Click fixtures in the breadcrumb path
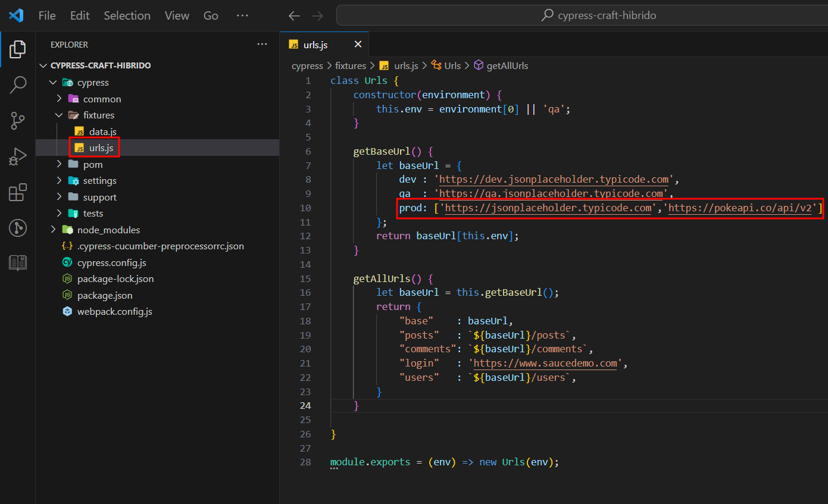Screen dimensions: 828x504 (x=351, y=65)
